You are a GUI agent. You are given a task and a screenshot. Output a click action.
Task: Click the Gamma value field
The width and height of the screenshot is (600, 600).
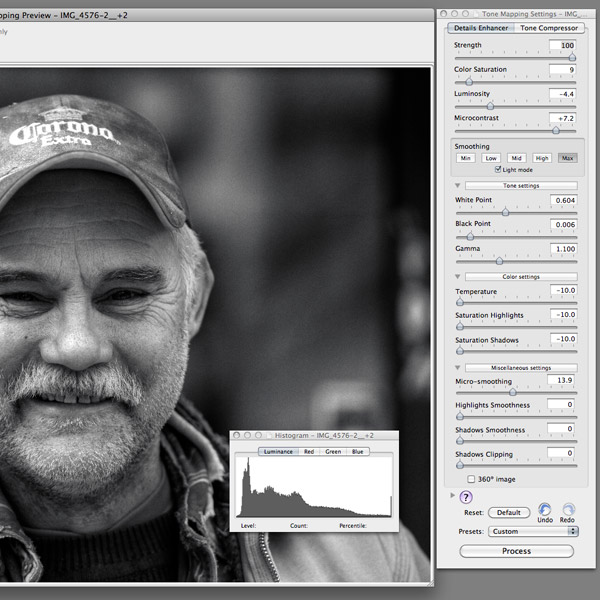tap(563, 249)
